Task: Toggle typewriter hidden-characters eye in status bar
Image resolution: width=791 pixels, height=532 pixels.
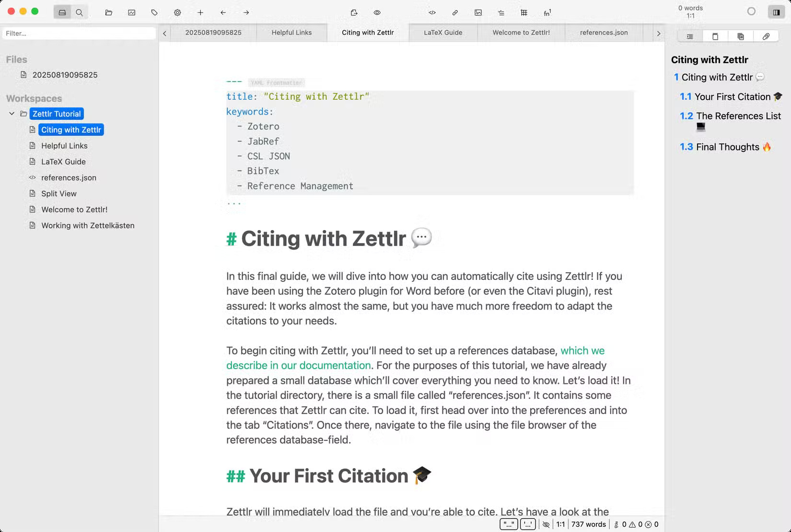Action: pyautogui.click(x=546, y=524)
